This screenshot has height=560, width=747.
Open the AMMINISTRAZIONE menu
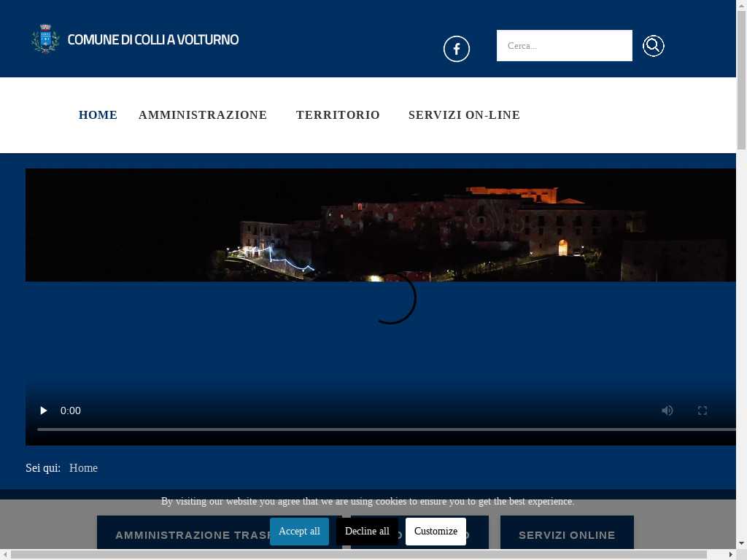(x=203, y=114)
